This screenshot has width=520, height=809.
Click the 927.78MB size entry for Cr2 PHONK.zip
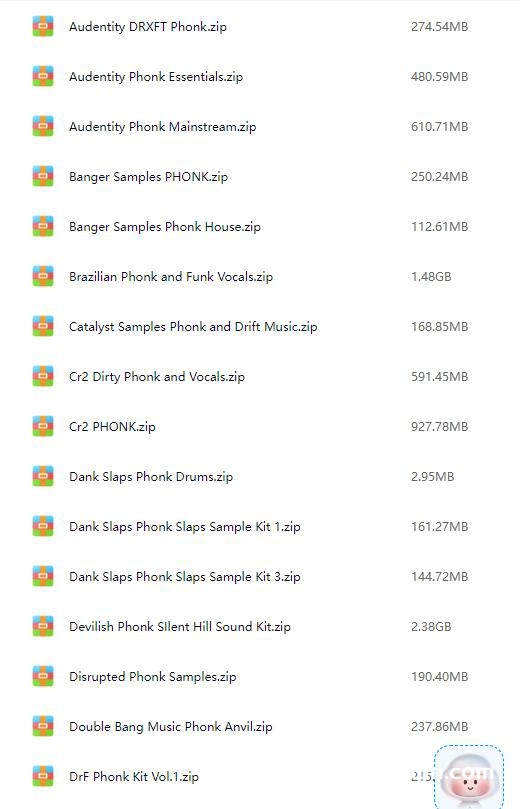pyautogui.click(x=440, y=427)
